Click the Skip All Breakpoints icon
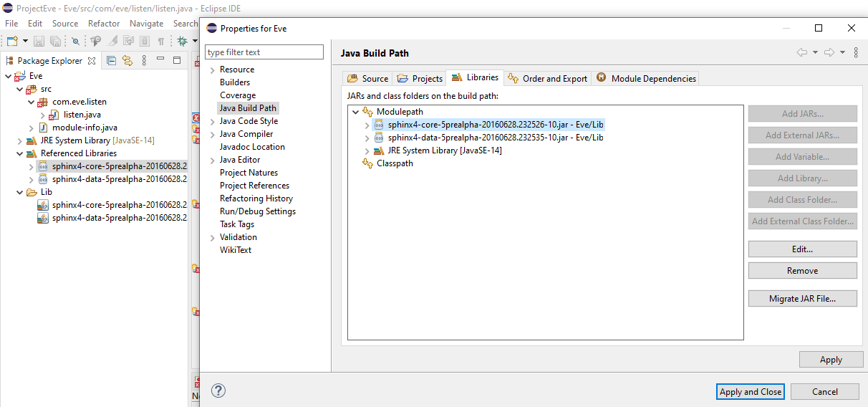The image size is (868, 407). pyautogui.click(x=75, y=42)
